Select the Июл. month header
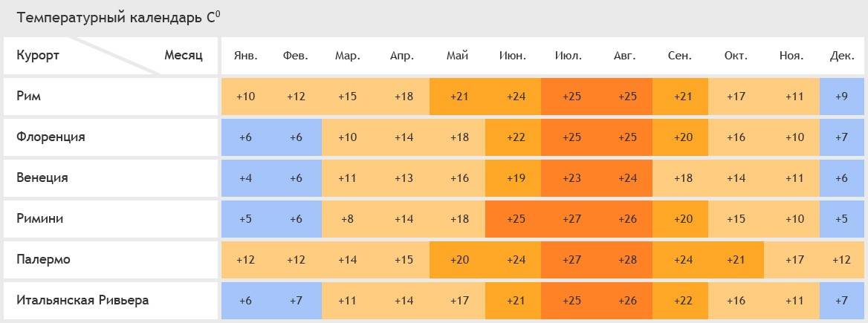 click(x=569, y=56)
